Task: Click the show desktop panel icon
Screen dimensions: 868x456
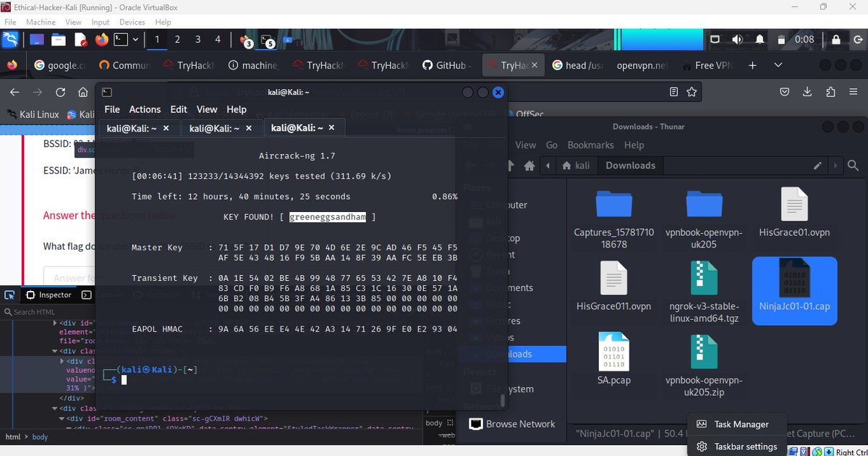Action: [x=35, y=39]
